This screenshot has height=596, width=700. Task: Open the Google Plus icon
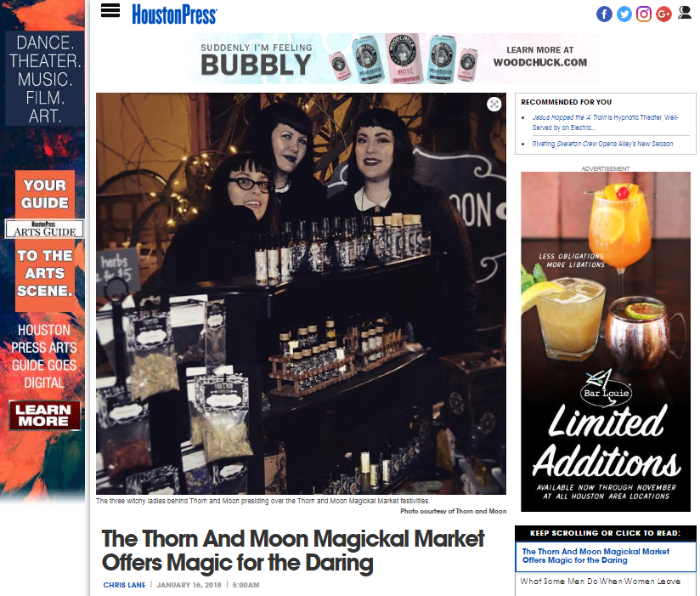663,14
